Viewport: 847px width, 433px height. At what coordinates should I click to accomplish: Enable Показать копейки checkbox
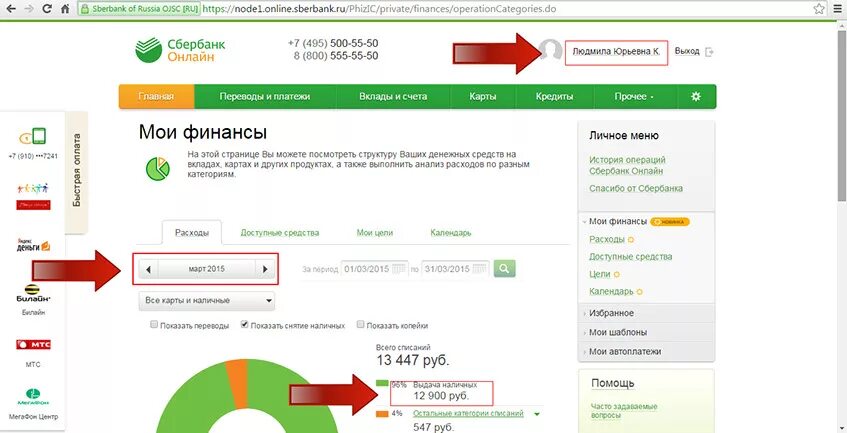[360, 325]
